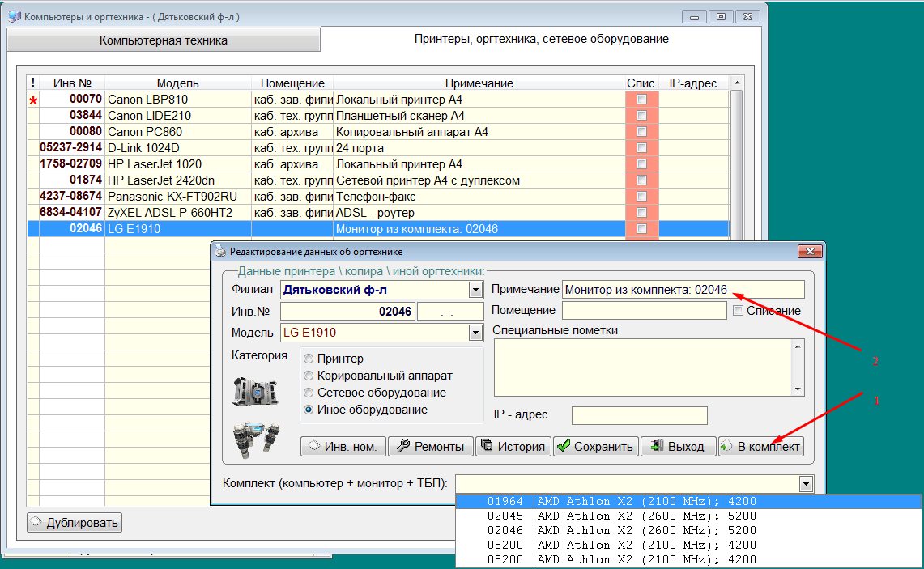Tick the Спис. checkbox for HP LaserJet 1020
The width and height of the screenshot is (924, 569).
[641, 164]
